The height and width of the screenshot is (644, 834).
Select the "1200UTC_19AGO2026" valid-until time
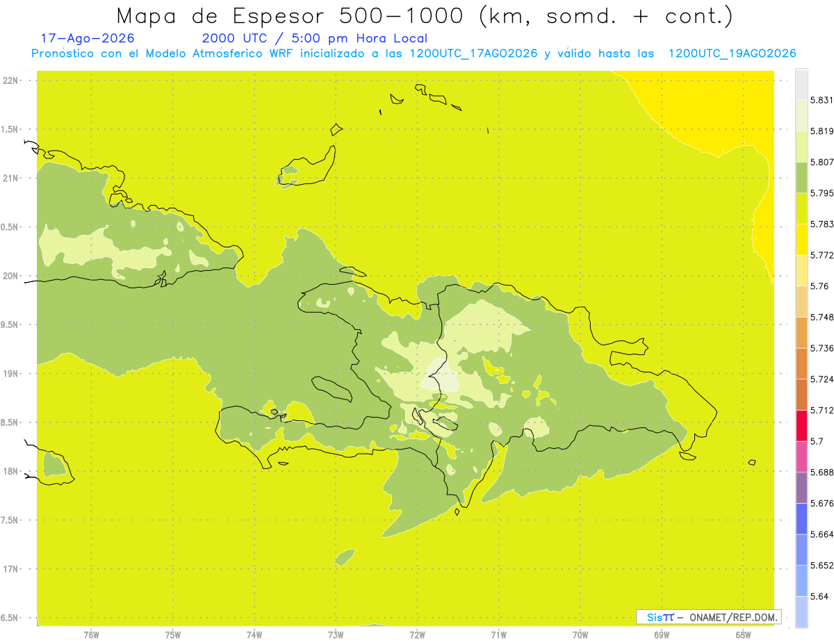point(732,53)
